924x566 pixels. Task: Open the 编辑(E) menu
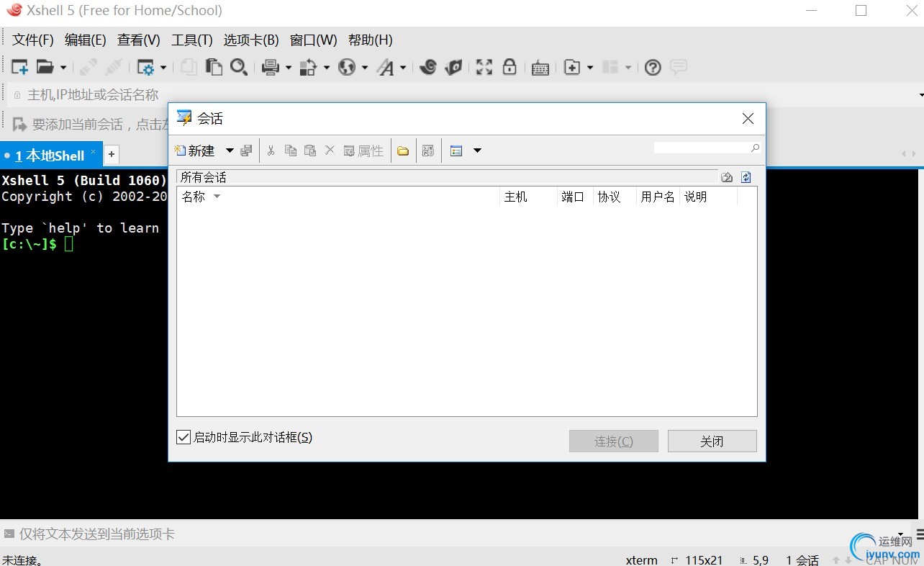tap(86, 40)
